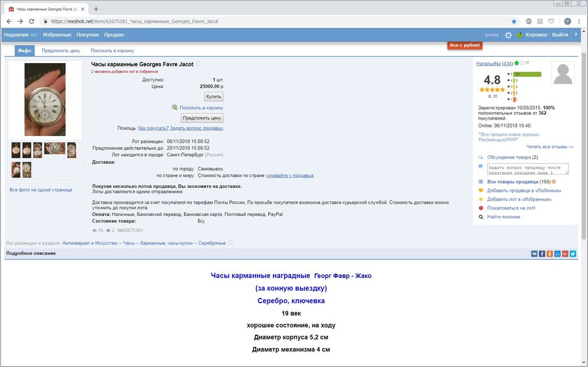This screenshot has width=588, height=367.
Task: Click the VK share icon
Action: tap(535, 253)
